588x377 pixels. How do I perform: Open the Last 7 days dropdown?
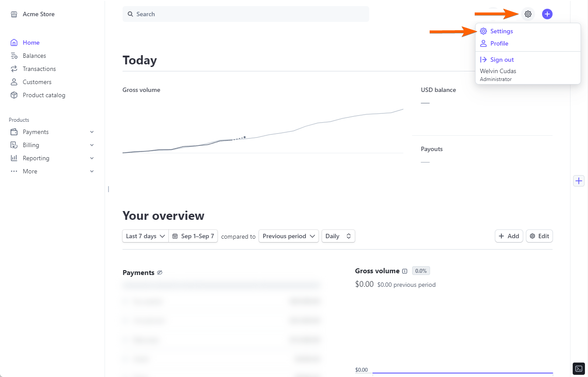[x=145, y=236]
